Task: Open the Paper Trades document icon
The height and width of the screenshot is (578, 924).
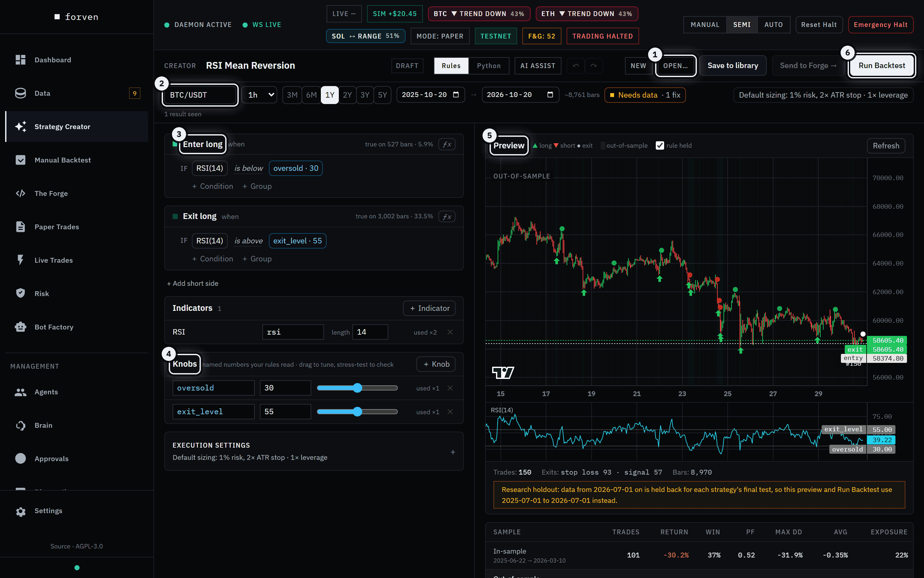Action: click(20, 227)
